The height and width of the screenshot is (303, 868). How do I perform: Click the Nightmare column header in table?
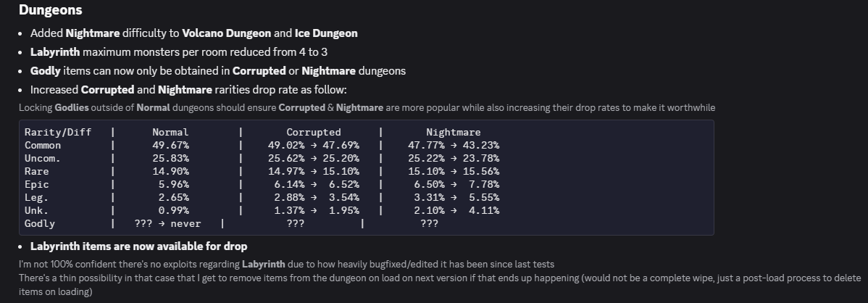click(454, 133)
